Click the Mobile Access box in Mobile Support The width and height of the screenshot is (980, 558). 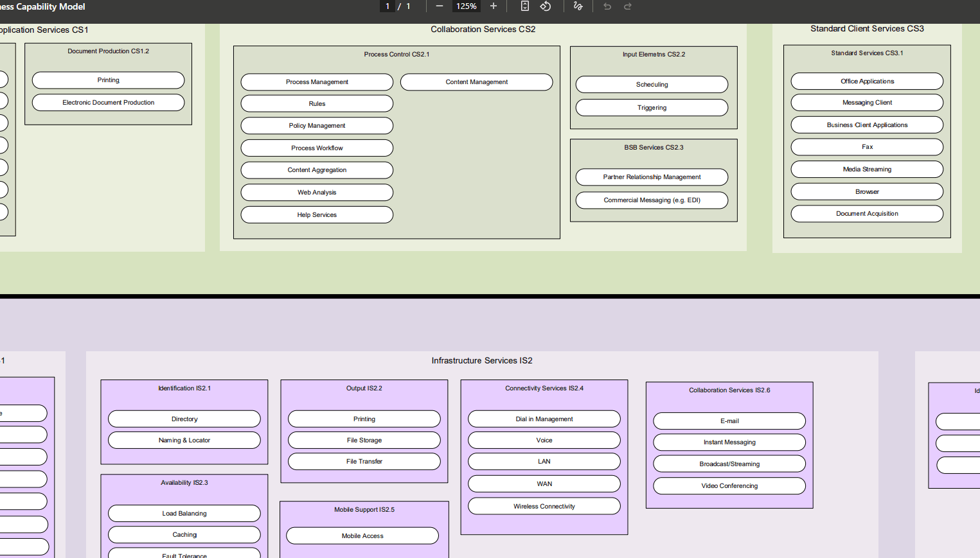click(362, 536)
